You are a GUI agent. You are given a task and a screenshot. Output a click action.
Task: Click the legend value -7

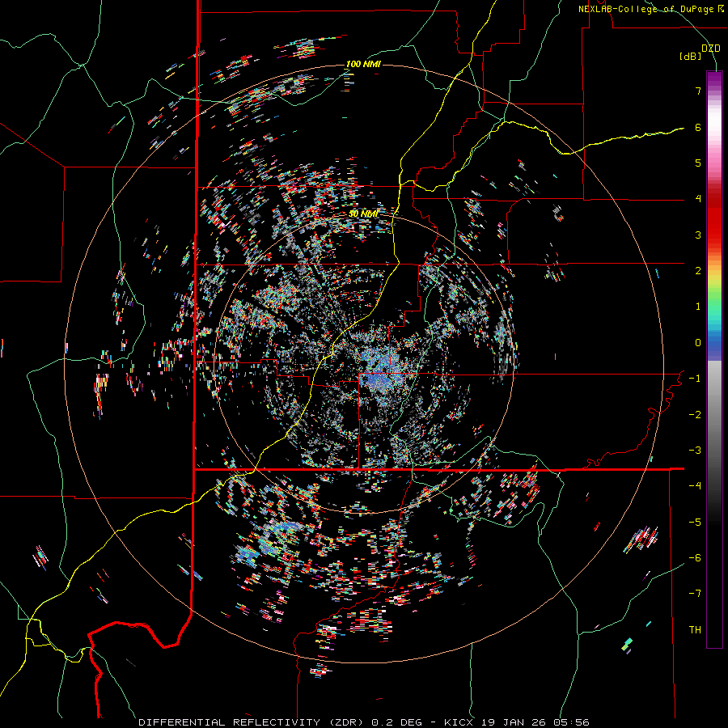pyautogui.click(x=695, y=594)
